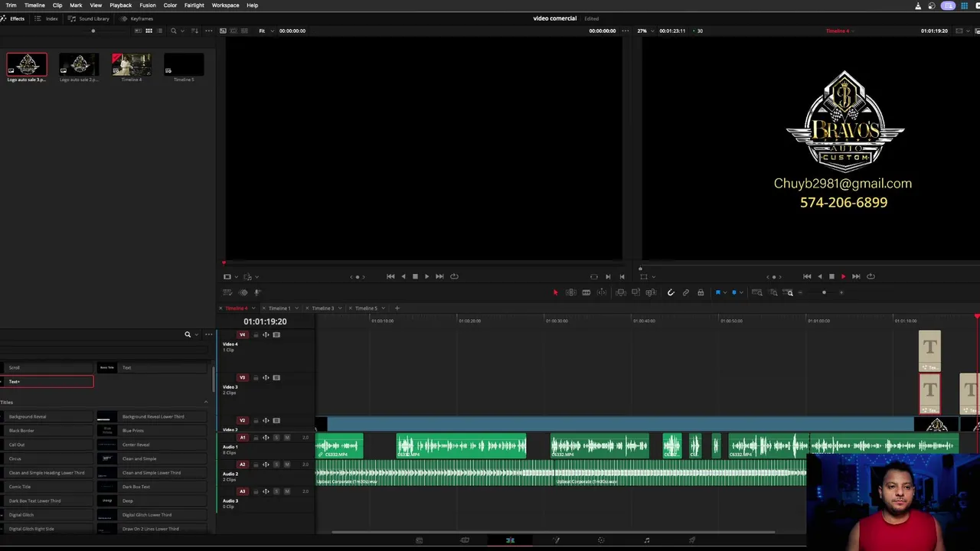Open the Marker color dropdown arrow
This screenshot has width=980, height=551.
740,292
